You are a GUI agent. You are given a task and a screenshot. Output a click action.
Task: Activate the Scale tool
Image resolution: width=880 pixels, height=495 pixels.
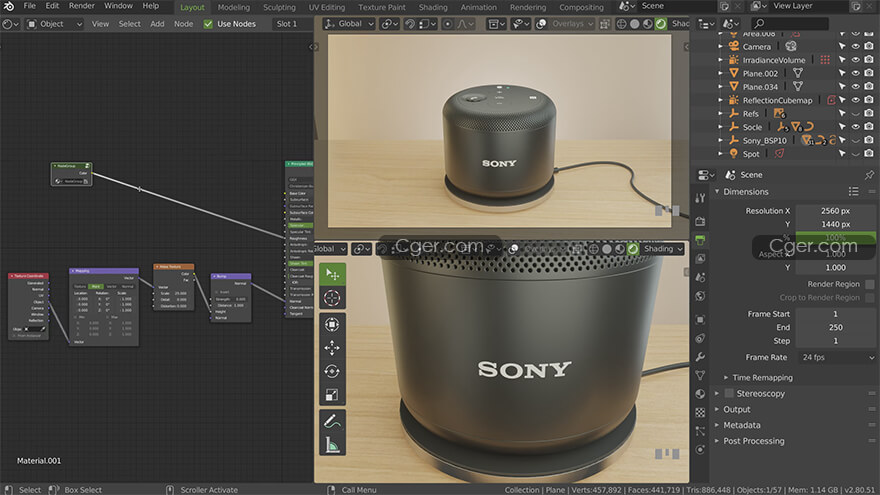(x=332, y=395)
